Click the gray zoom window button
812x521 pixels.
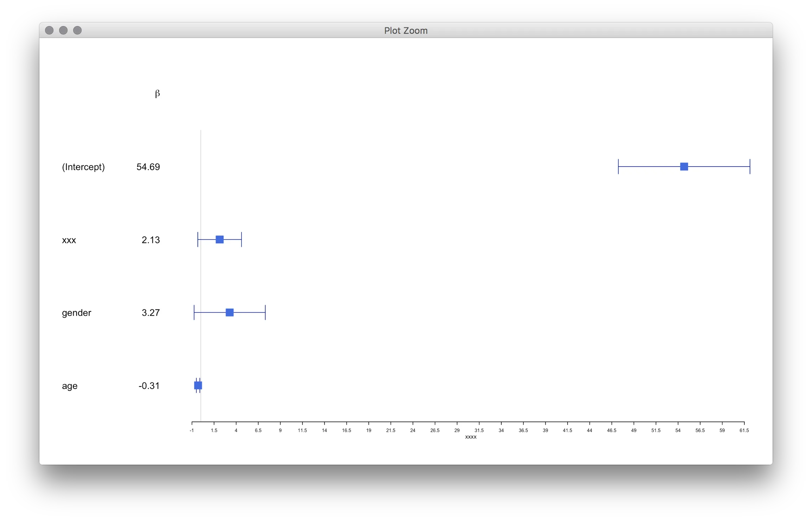pos(77,30)
